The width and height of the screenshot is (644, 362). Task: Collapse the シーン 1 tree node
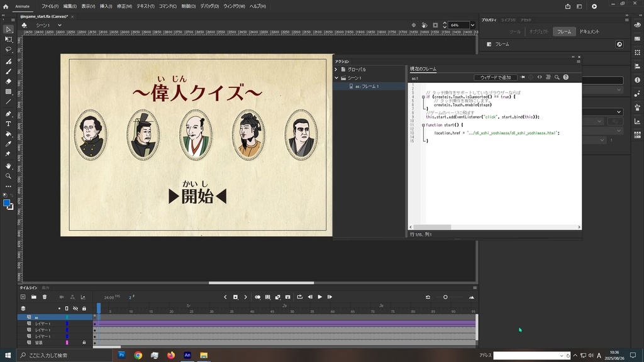coord(336,78)
